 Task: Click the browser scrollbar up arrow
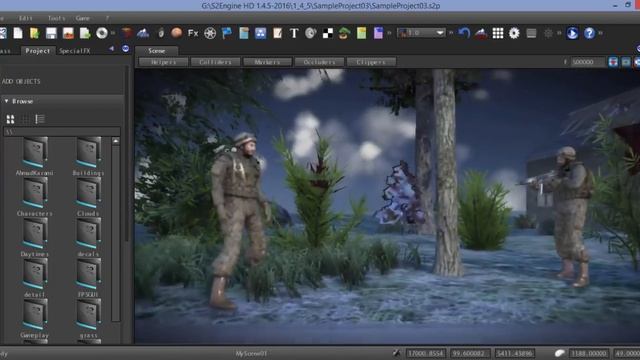click(x=116, y=141)
